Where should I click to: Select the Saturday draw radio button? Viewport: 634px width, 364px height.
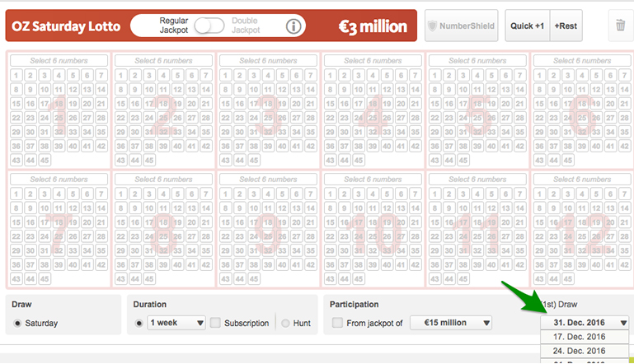(x=17, y=323)
